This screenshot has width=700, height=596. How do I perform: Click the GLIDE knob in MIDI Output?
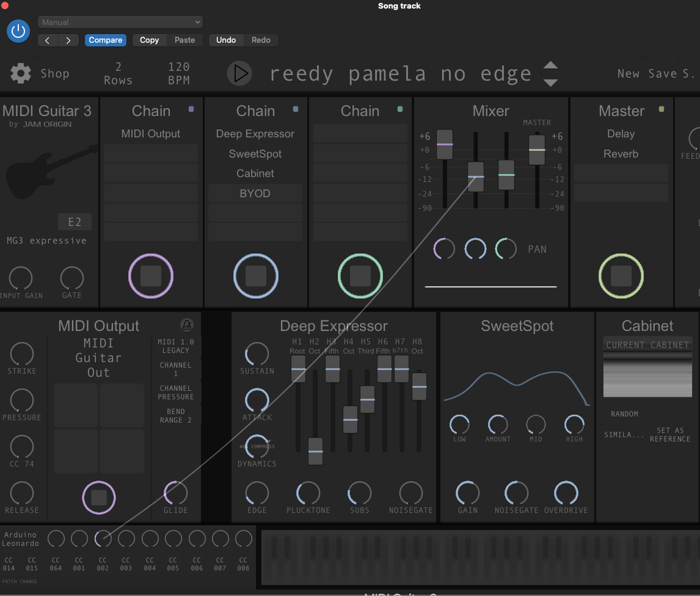click(x=175, y=493)
